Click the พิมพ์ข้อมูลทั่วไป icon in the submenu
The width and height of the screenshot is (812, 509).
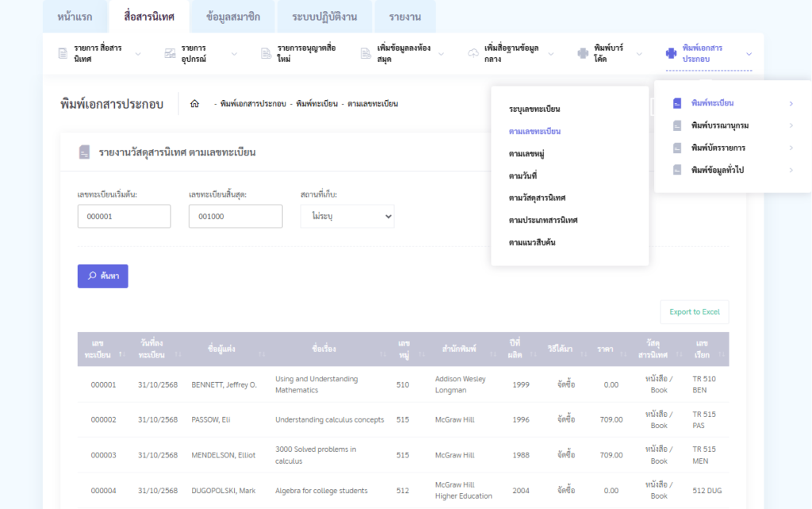click(677, 170)
